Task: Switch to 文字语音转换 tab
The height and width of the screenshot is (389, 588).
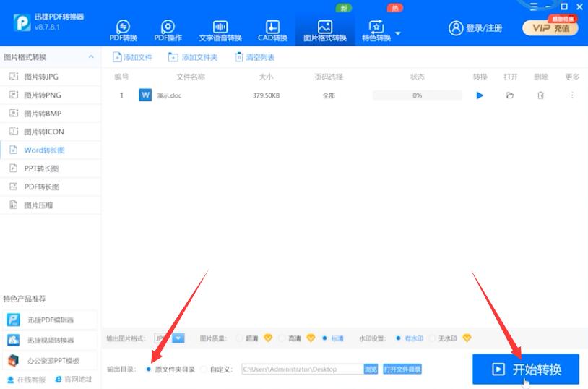Action: point(220,31)
